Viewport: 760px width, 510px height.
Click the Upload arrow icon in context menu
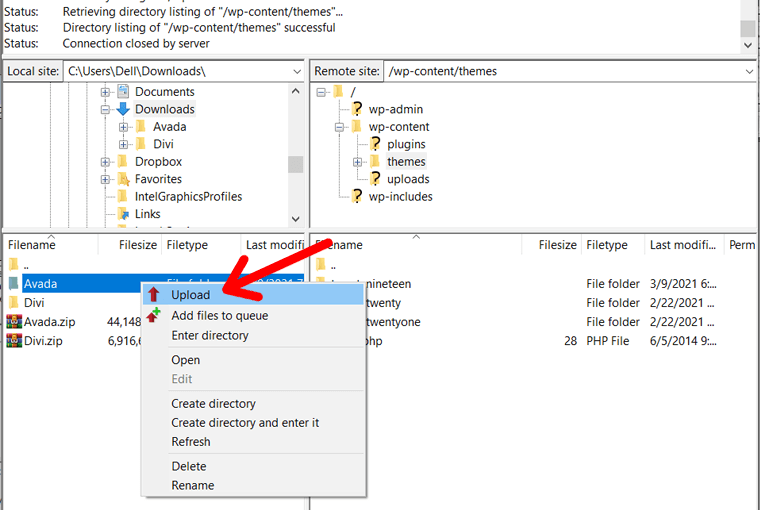(154, 295)
